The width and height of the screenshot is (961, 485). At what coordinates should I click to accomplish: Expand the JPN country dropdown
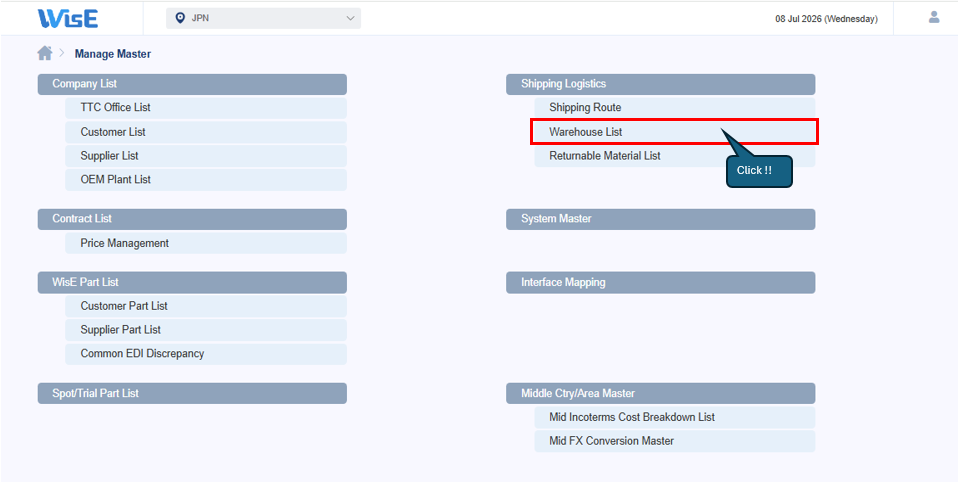[264, 18]
